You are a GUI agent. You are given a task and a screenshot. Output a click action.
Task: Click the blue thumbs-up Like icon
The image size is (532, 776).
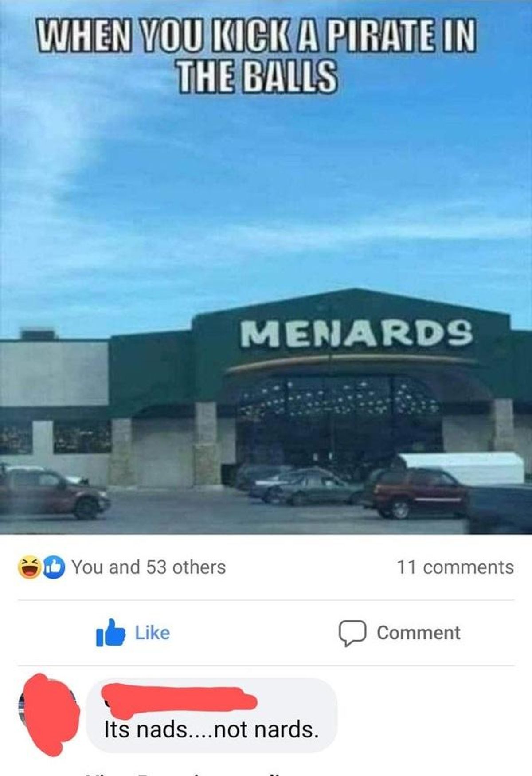(x=110, y=632)
